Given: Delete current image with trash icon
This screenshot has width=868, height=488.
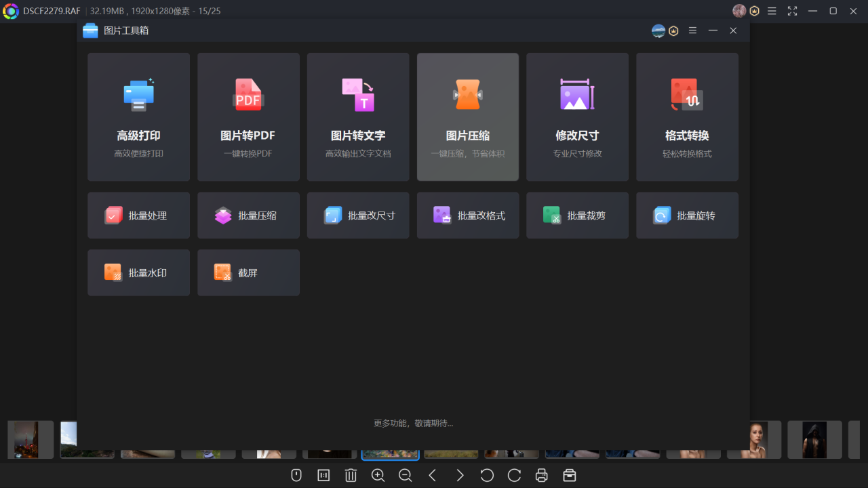Looking at the screenshot, I should click(351, 475).
